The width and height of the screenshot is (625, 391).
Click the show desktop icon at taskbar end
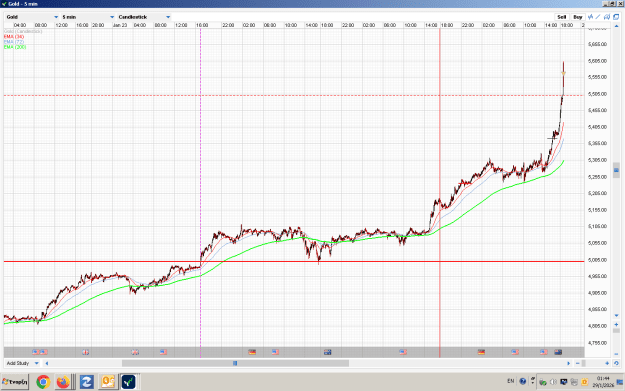click(x=620, y=382)
